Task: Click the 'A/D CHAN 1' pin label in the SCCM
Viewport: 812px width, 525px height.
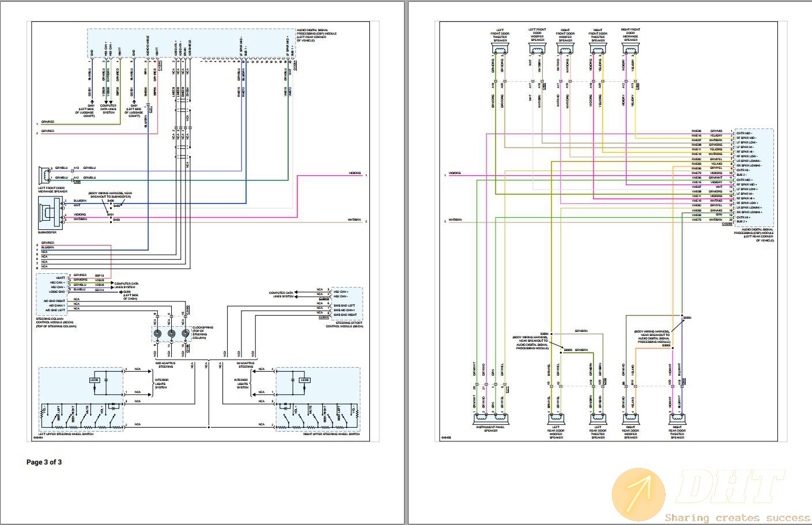Action: pyautogui.click(x=58, y=305)
